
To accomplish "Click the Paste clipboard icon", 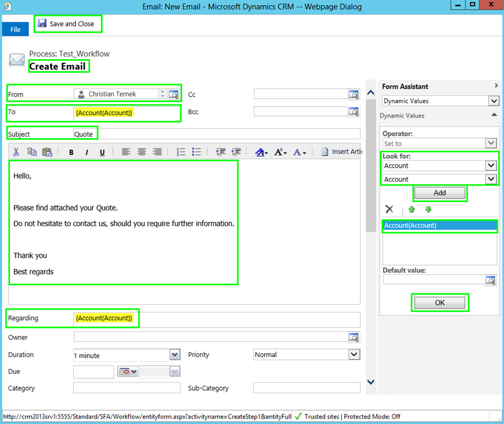I will pyautogui.click(x=47, y=152).
